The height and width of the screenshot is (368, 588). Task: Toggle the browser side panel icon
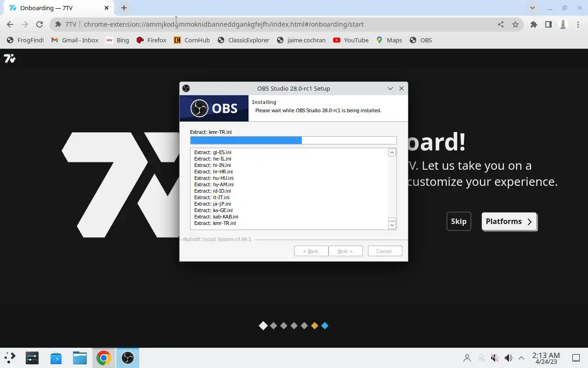click(548, 24)
